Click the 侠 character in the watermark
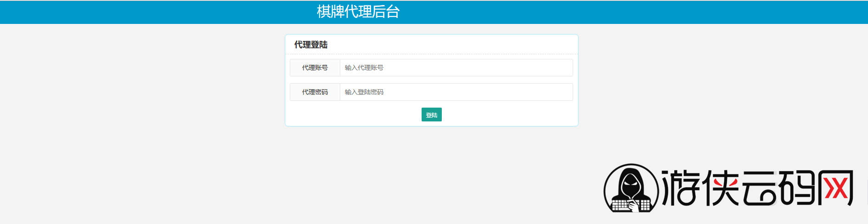This screenshot has height=224, width=868. coord(721,188)
